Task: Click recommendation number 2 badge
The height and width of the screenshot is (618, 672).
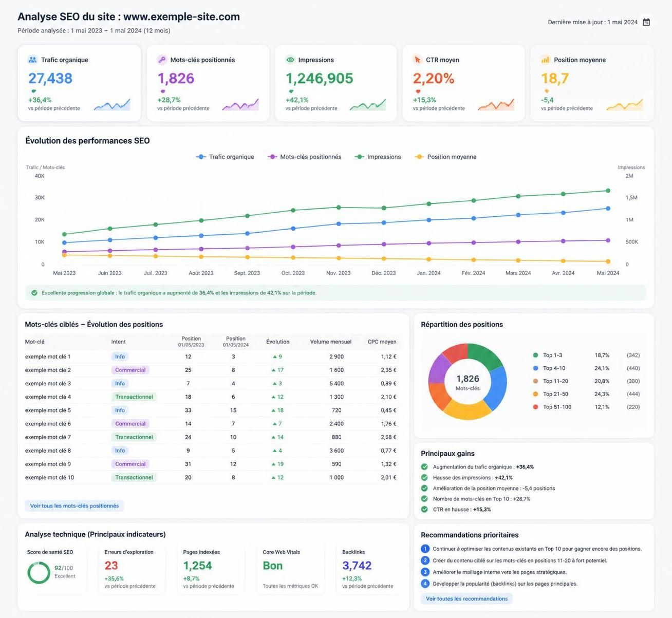Action: tap(425, 560)
